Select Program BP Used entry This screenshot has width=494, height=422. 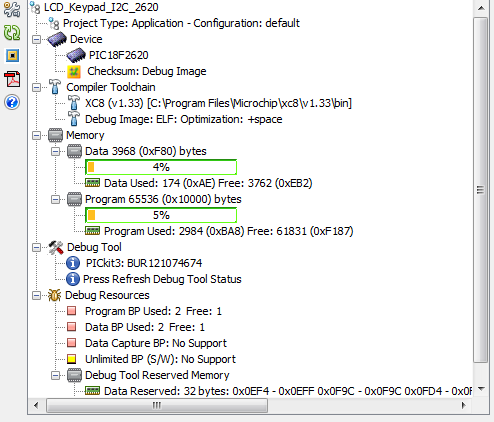pyautogui.click(x=153, y=311)
